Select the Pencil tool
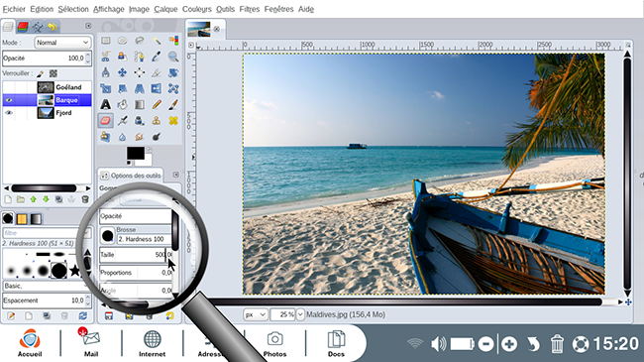Image resolution: width=644 pixels, height=362 pixels. tap(157, 104)
